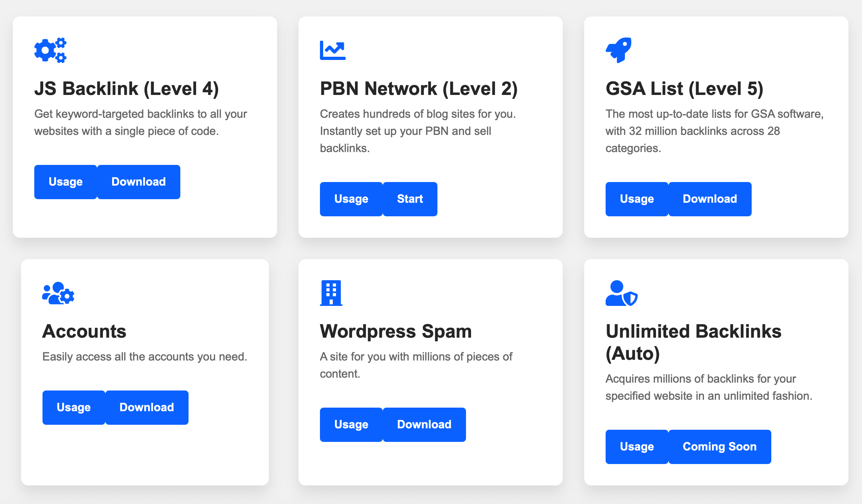
Task: Download the GSA List (Level 5)
Action: click(x=710, y=199)
